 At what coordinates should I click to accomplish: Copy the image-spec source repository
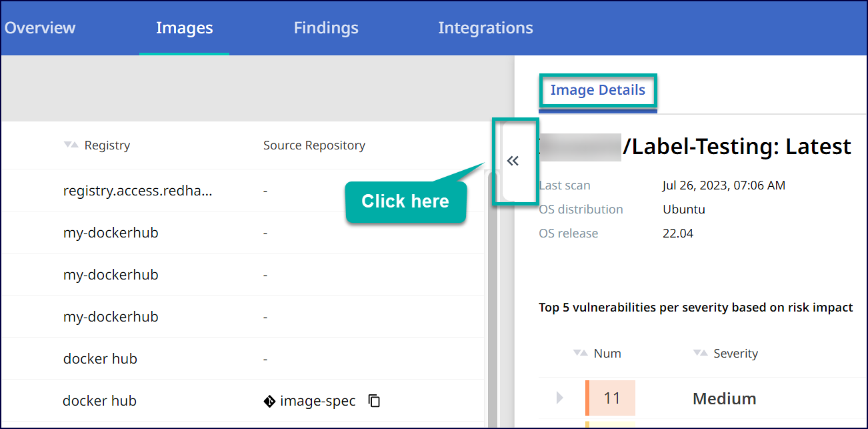point(375,401)
